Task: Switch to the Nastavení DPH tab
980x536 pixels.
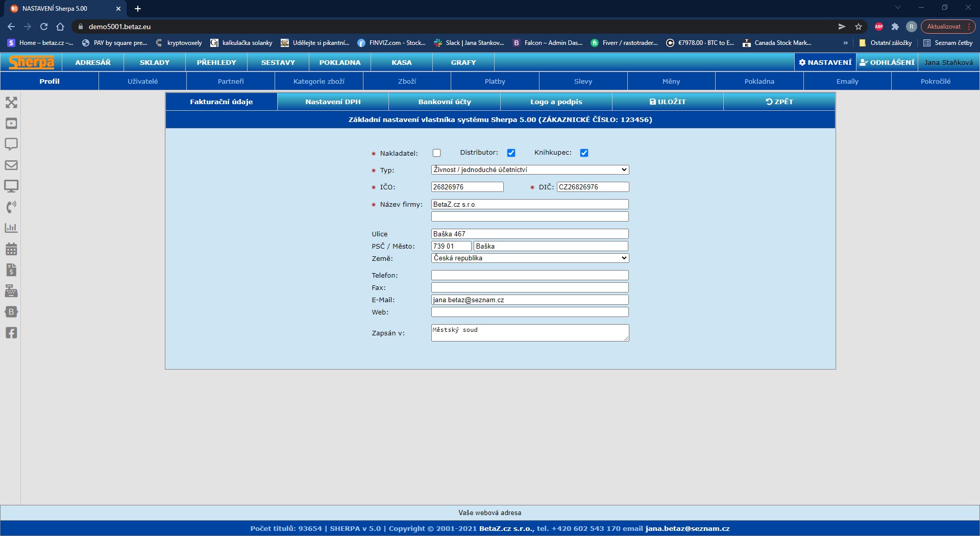Action: pos(333,102)
